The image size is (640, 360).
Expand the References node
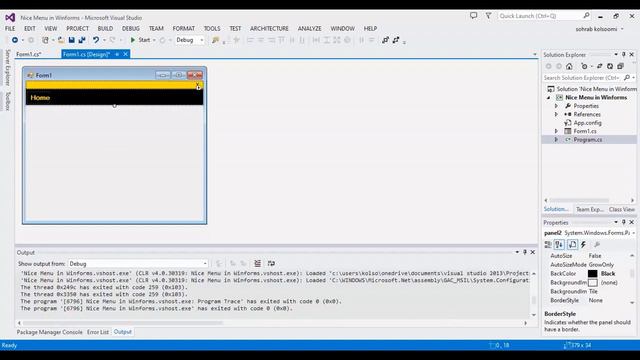[x=556, y=114]
